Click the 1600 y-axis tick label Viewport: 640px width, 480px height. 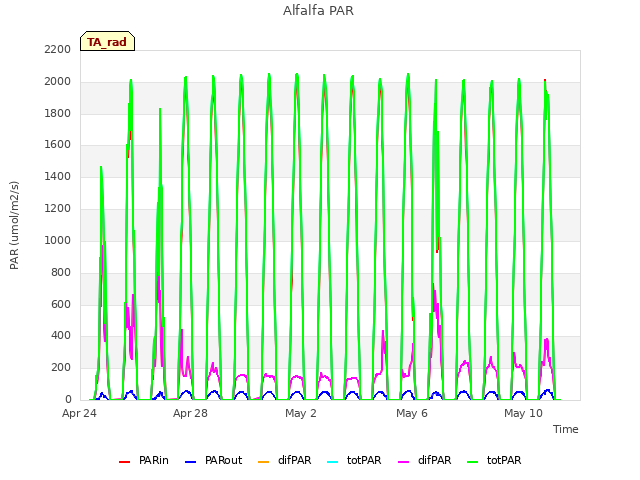58,144
